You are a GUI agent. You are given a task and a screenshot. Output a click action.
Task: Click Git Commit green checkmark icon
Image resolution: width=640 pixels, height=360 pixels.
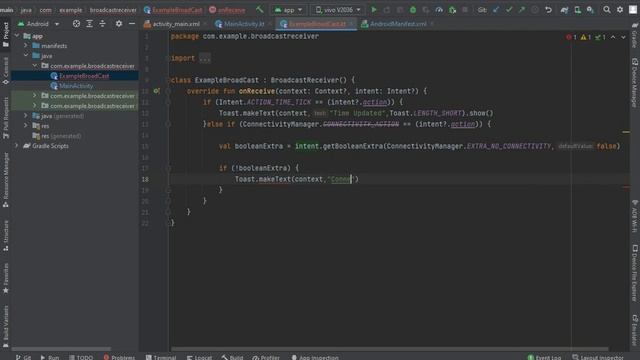[x=509, y=9]
